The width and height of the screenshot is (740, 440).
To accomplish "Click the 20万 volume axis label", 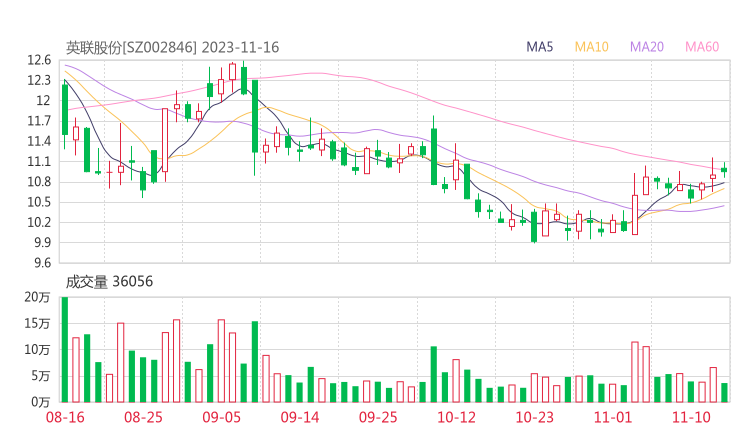I will [37, 297].
